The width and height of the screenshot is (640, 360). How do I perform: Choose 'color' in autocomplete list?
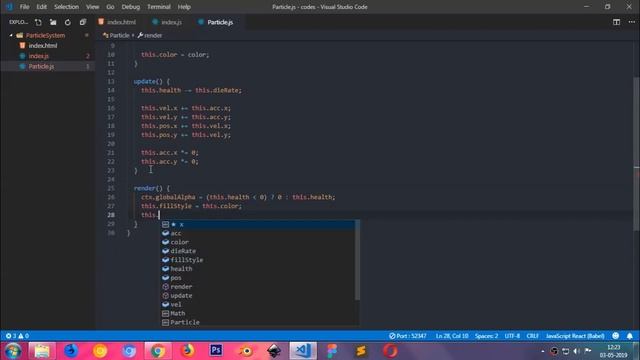pyautogui.click(x=258, y=242)
